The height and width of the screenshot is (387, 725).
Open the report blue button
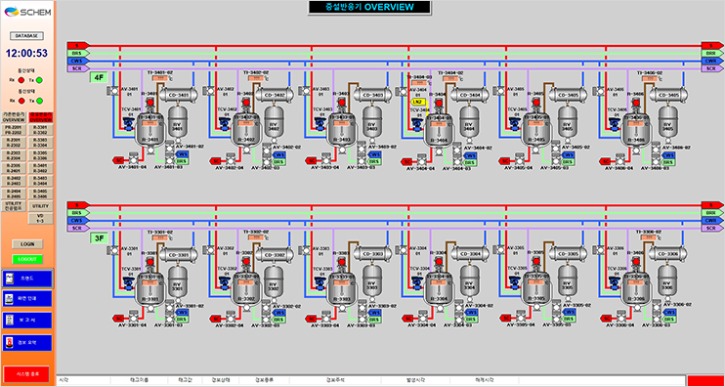tap(27, 320)
